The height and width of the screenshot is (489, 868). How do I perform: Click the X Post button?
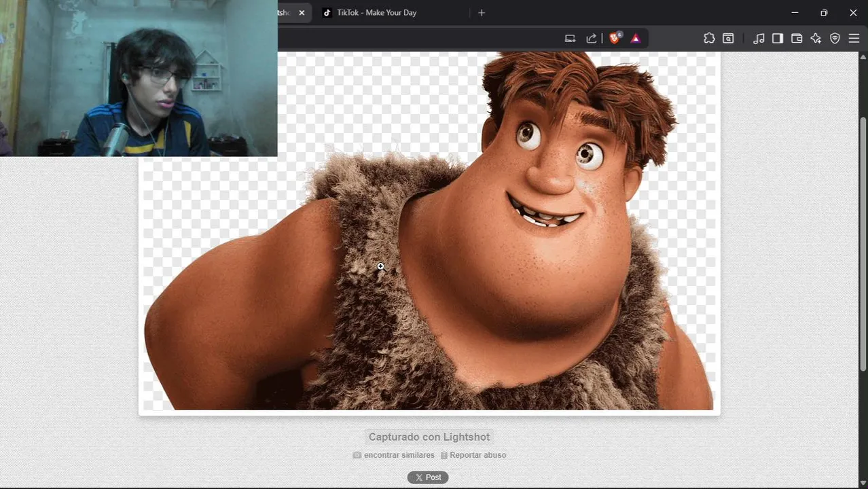[428, 477]
